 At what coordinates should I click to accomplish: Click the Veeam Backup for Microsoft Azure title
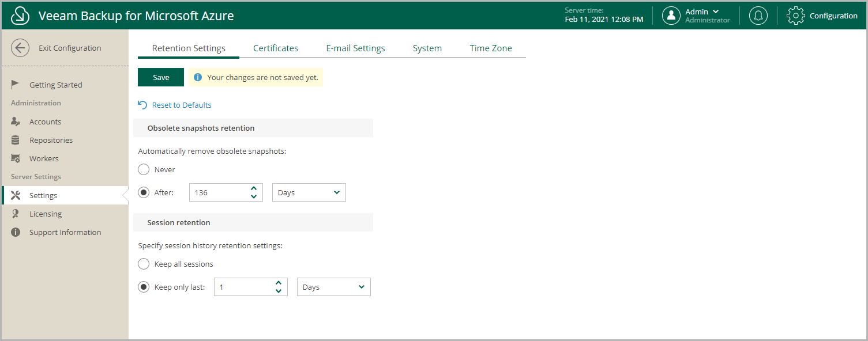[136, 16]
